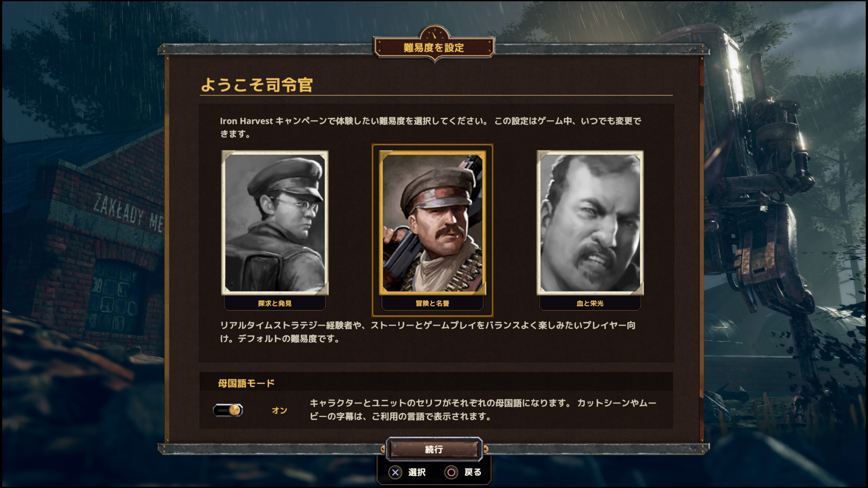Choose the 血と栄光 angry face portrait
Screen dimensions: 868x488
tap(590, 223)
